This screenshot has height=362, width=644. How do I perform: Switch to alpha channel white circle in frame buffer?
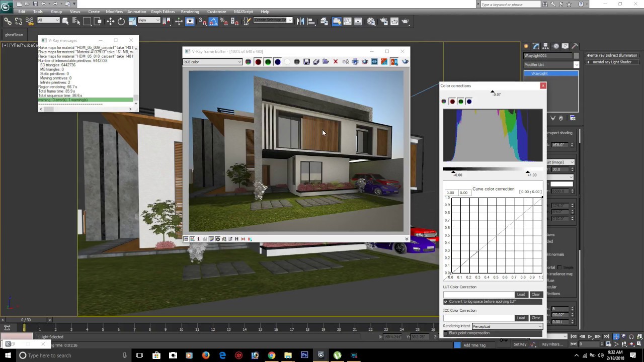coord(287,62)
